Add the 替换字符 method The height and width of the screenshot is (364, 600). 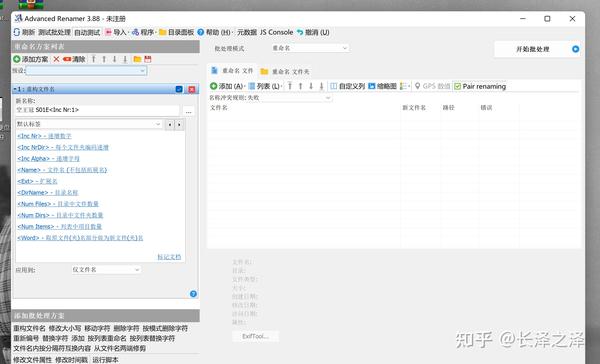(55, 338)
